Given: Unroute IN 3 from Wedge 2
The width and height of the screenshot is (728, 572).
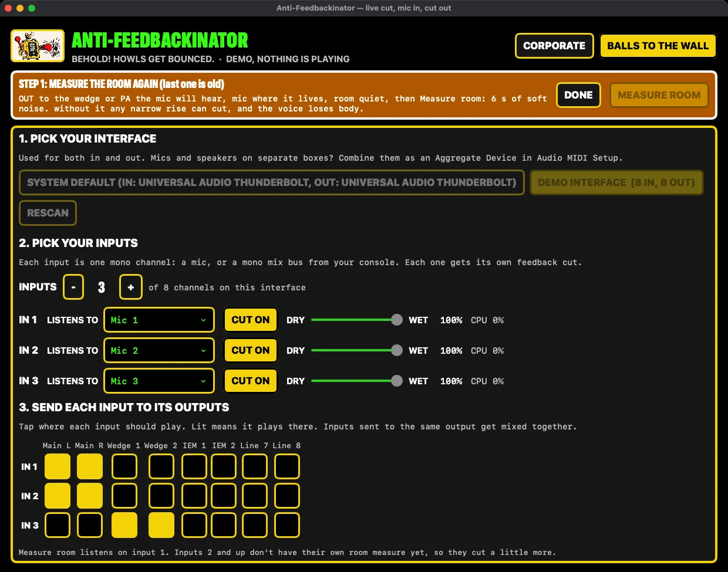Looking at the screenshot, I should [x=161, y=525].
